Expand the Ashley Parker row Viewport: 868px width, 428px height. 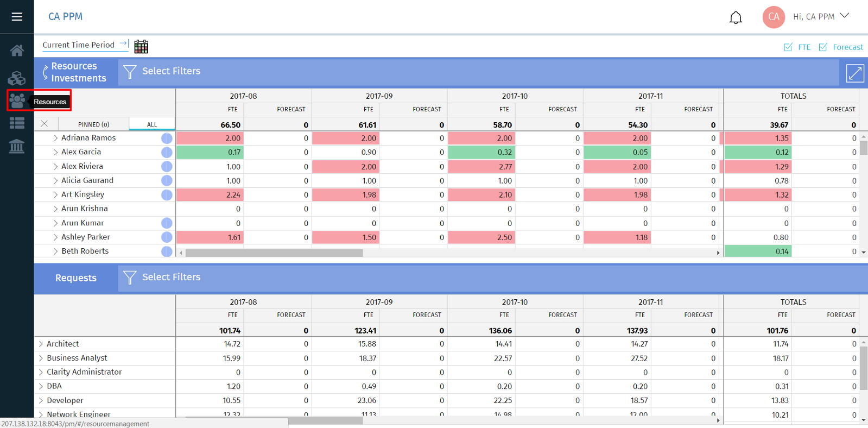[55, 237]
